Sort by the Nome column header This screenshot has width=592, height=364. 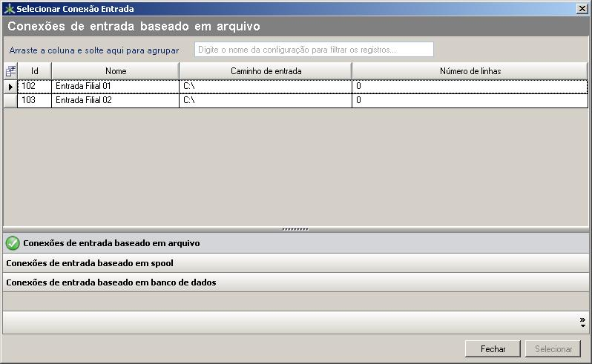pyautogui.click(x=116, y=71)
